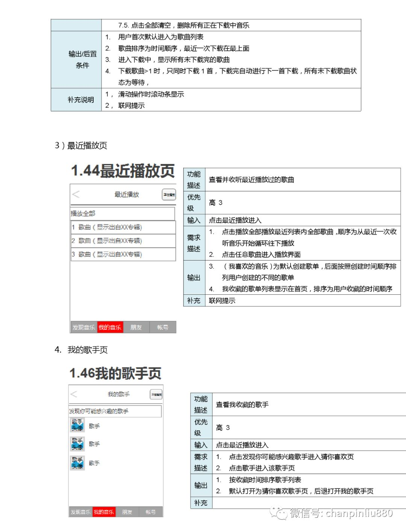This screenshot has height=532, width=406.
Task: Click the second 歌手头像 avatar thumbnail
Action: pos(77,444)
